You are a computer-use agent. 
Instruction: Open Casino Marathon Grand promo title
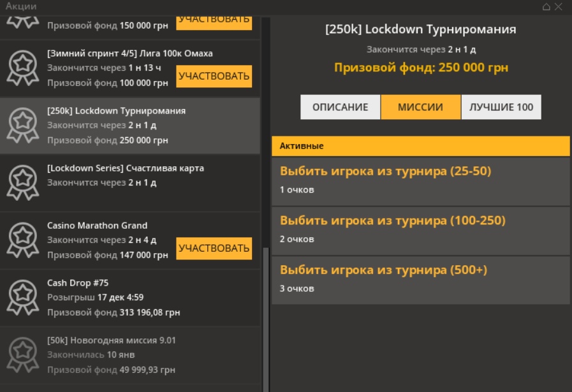[97, 226]
